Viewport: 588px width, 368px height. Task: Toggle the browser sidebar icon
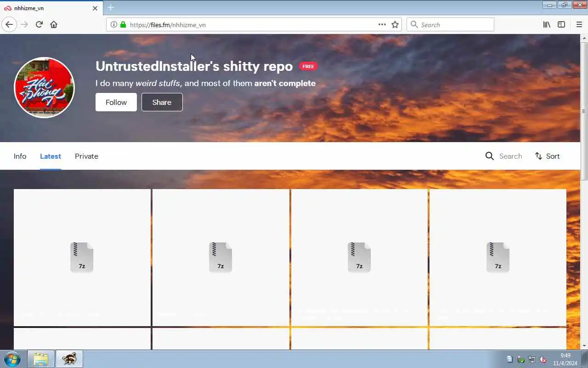pos(561,24)
